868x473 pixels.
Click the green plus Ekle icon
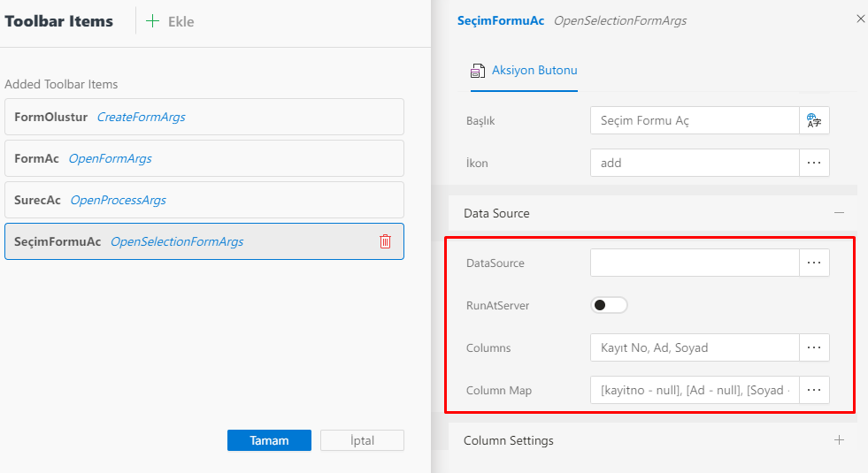coord(153,21)
